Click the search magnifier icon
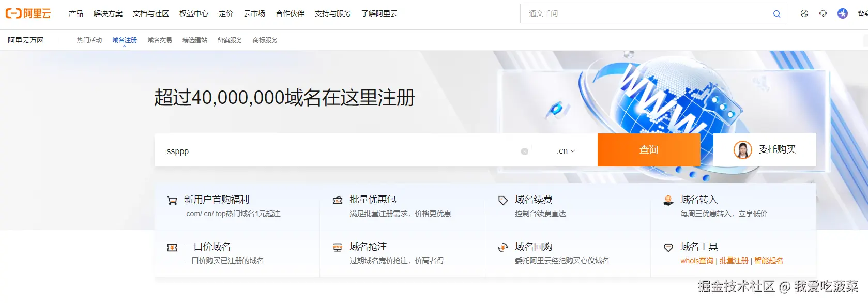Image resolution: width=868 pixels, height=303 pixels. pos(776,14)
